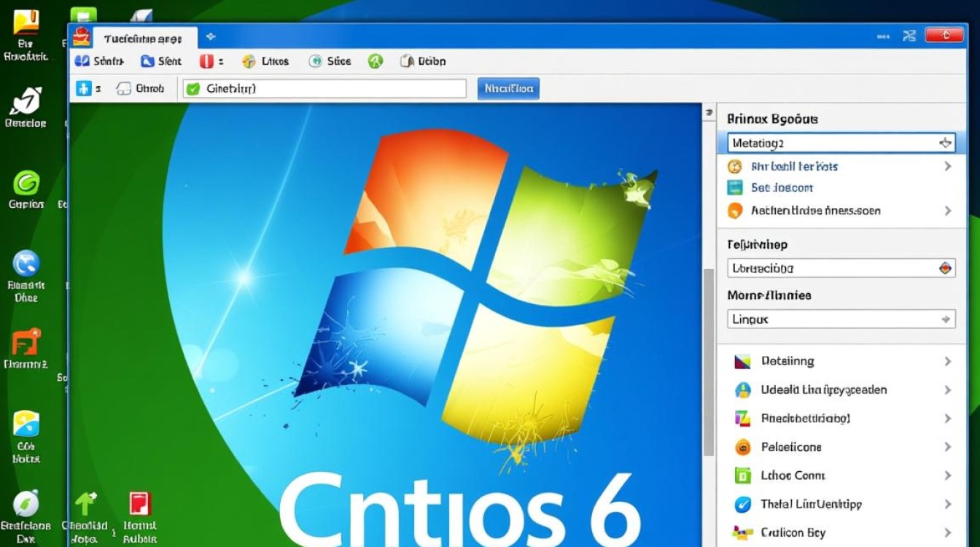Click the 'Sfent' menu item
Viewport: 980px width, 547px height.
pyautogui.click(x=161, y=61)
